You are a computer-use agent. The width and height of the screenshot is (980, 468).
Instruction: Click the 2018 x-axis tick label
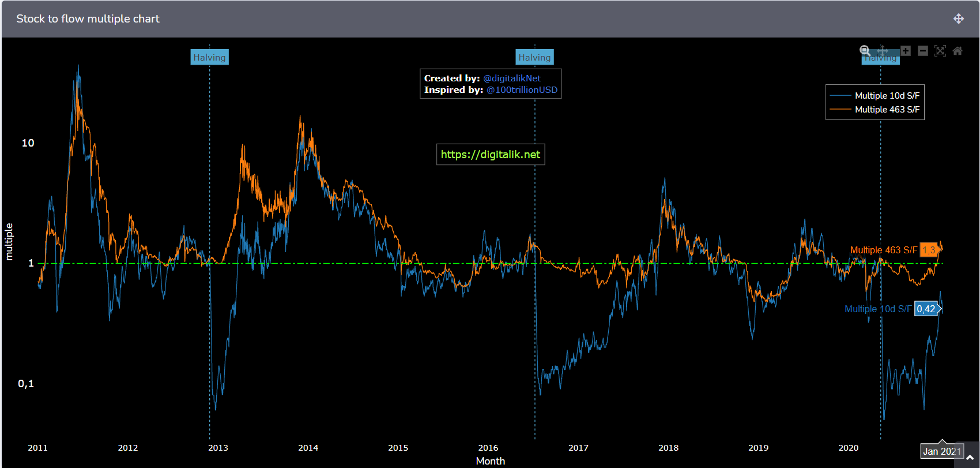(x=669, y=448)
